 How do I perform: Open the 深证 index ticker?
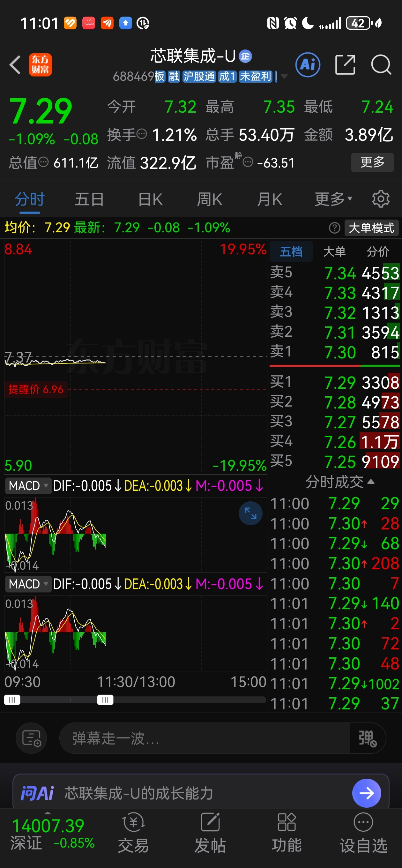(x=53, y=834)
